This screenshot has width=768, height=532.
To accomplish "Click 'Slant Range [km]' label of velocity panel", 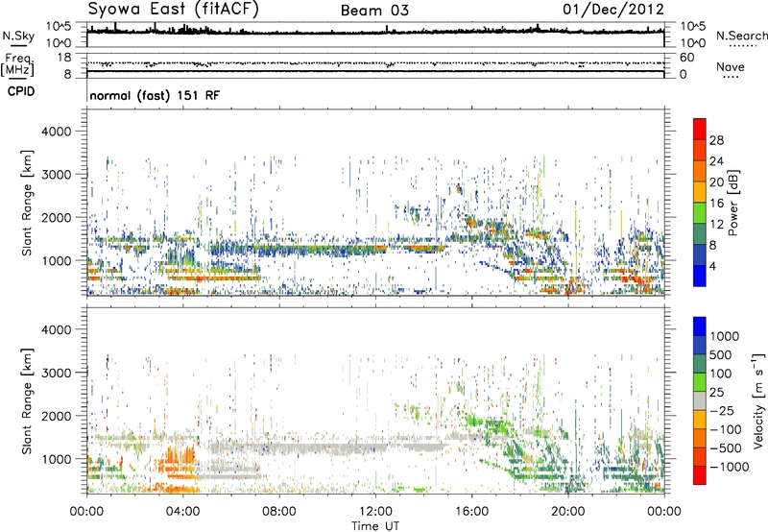I will coord(27,400).
